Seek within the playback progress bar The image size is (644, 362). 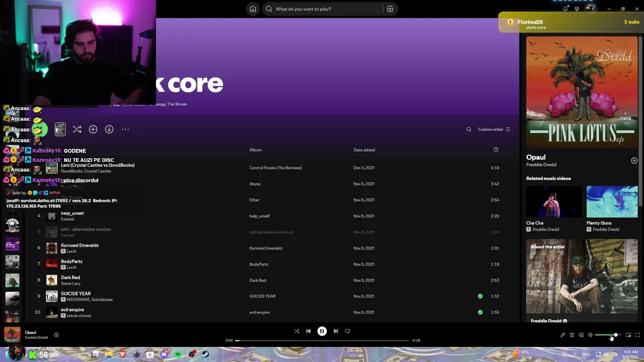tap(322, 340)
